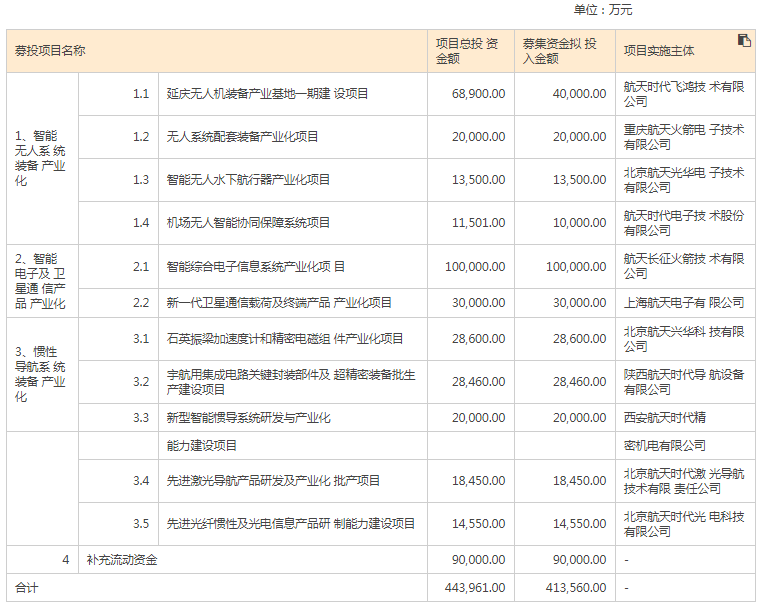Viewport: 761px width, 607px height.
Task: Click project number 3.2
Action: tap(141, 382)
